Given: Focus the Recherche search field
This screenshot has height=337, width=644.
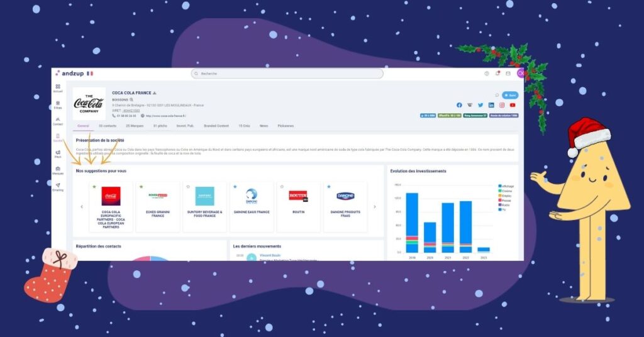Looking at the screenshot, I should click(287, 74).
